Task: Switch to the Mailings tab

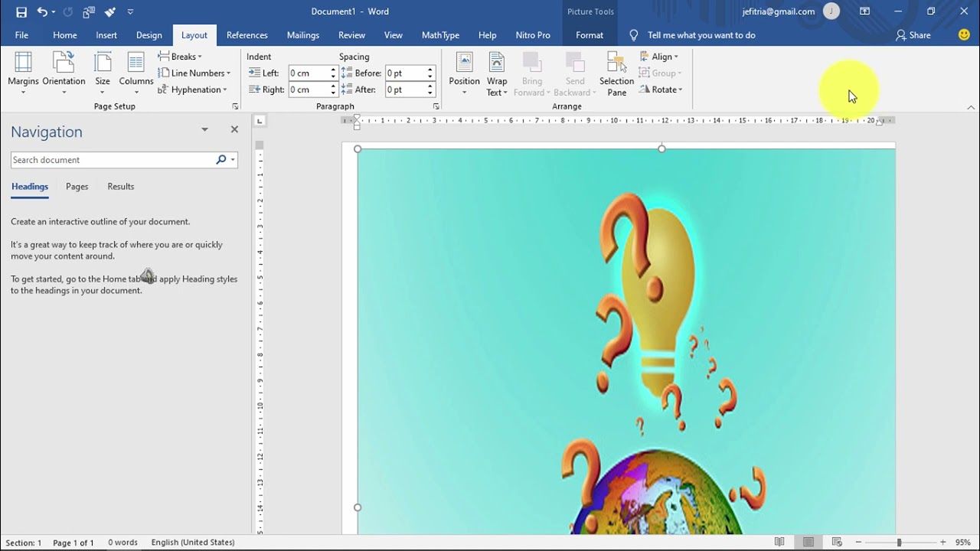Action: 303,35
